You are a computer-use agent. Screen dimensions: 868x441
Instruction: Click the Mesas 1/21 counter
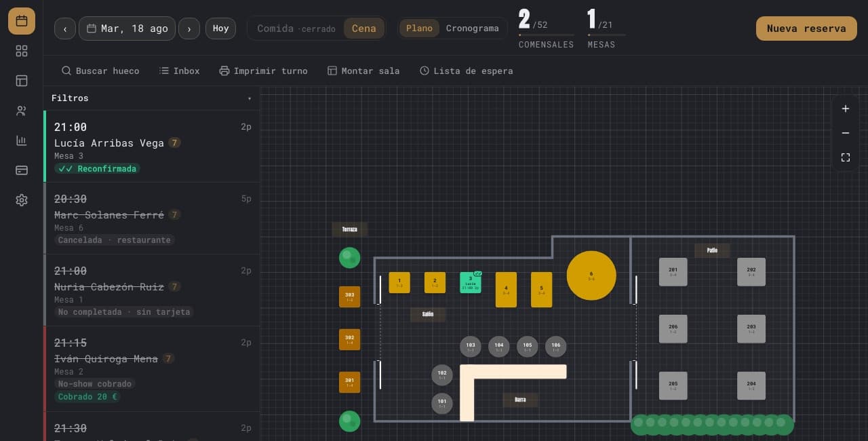606,28
